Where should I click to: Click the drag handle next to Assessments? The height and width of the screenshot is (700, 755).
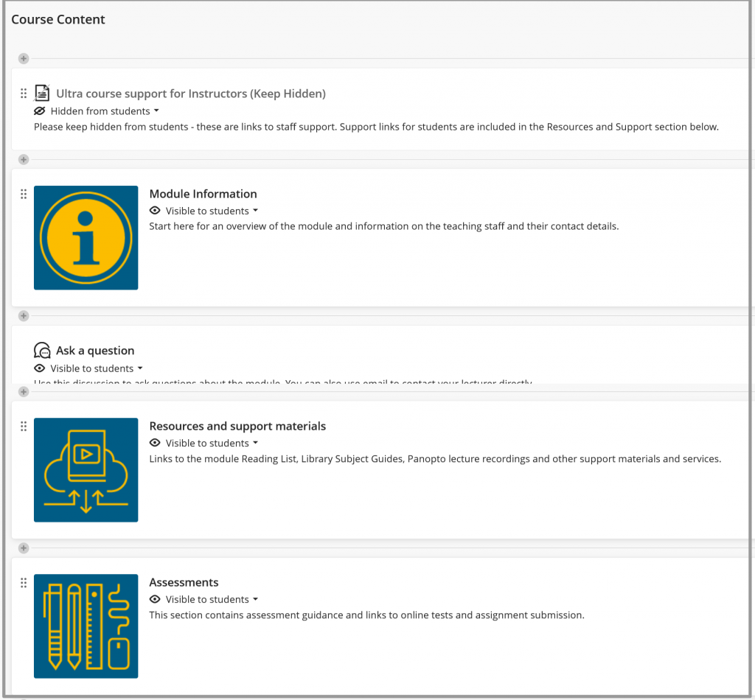coord(23,582)
